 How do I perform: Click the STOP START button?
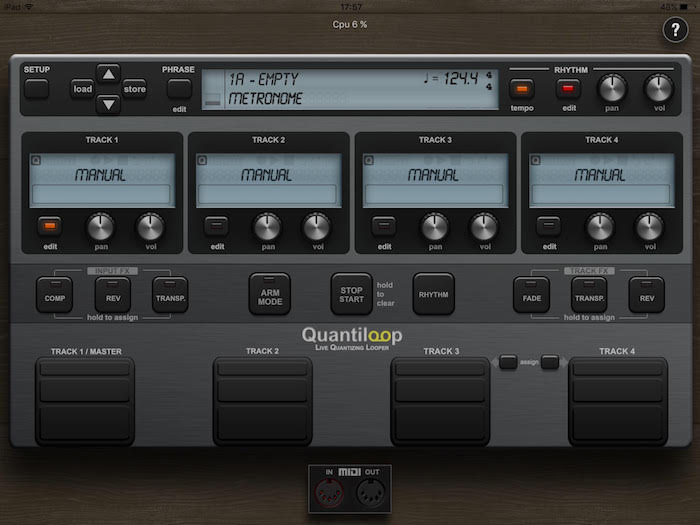pos(351,294)
